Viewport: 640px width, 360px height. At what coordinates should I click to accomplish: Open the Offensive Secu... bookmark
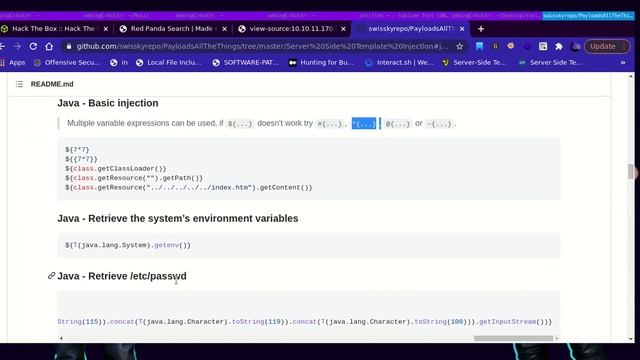click(67, 62)
